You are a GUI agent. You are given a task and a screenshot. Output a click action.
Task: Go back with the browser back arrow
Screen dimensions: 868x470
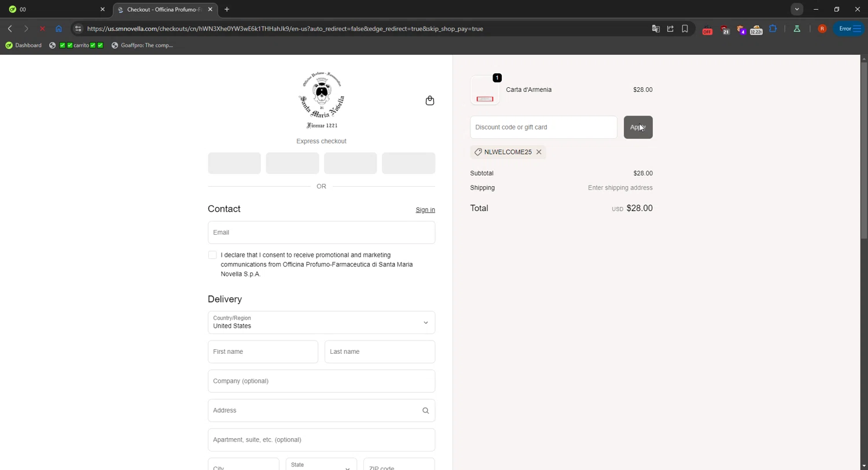[x=10, y=28]
